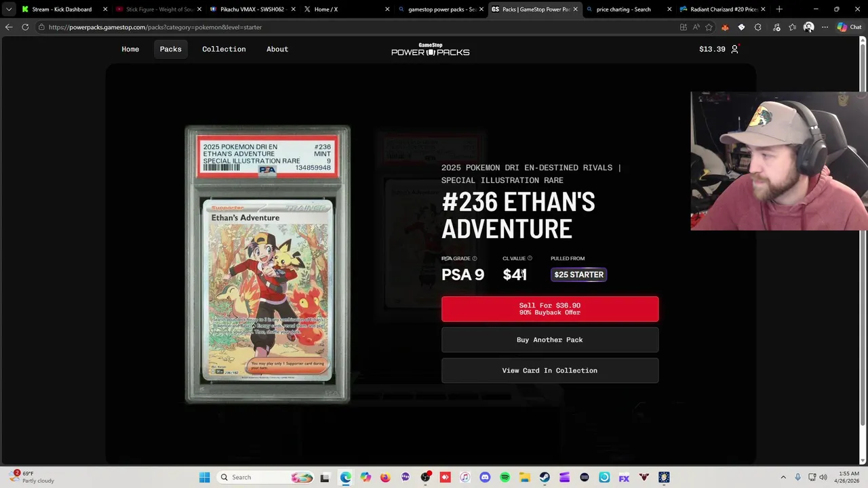Open the About nav item
The image size is (868, 488).
277,49
